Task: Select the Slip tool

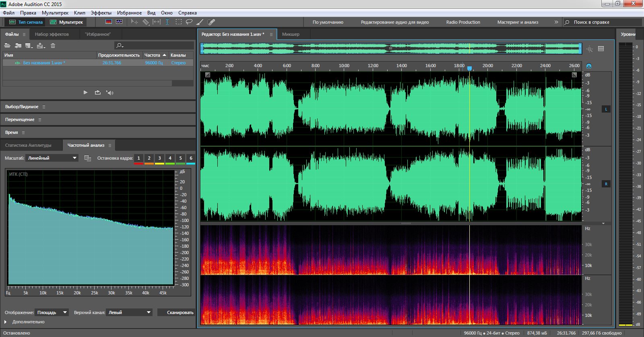Action: click(157, 22)
